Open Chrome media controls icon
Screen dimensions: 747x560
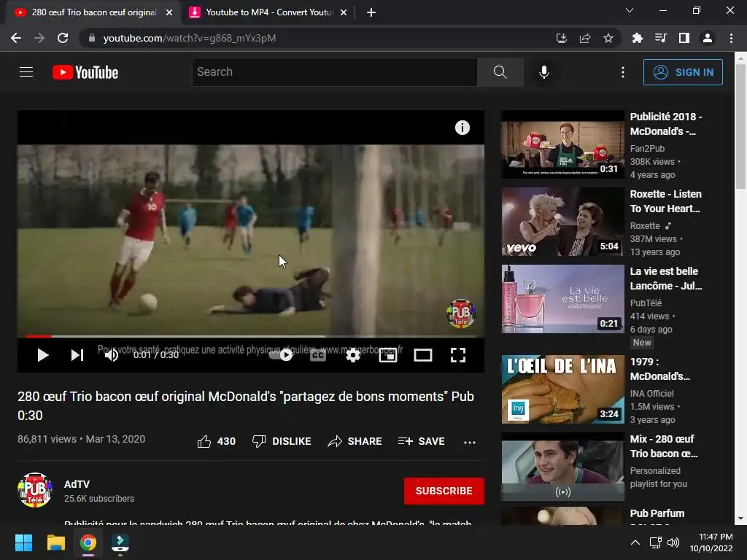point(660,38)
